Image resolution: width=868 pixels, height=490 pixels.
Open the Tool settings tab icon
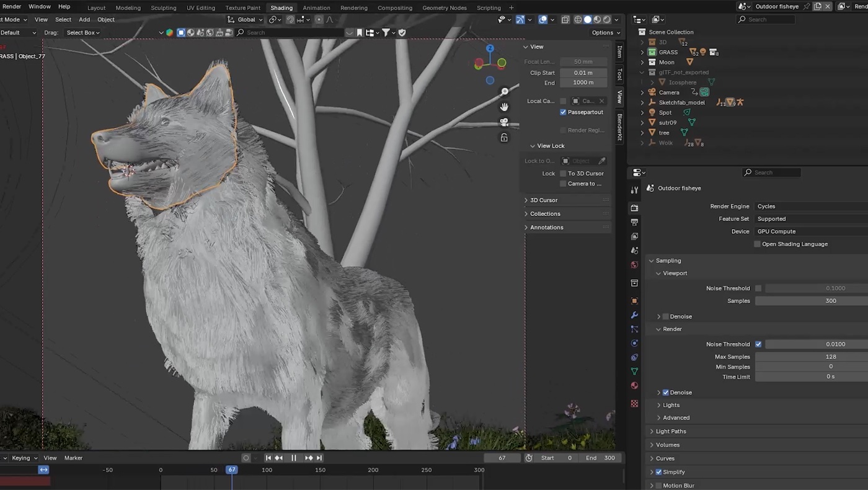point(634,190)
